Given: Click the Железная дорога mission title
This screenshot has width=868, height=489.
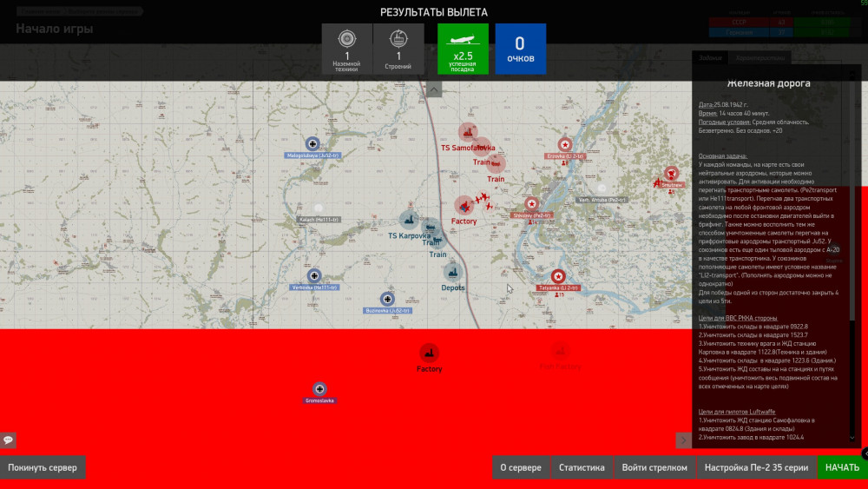Looking at the screenshot, I should pyautogui.click(x=768, y=83).
